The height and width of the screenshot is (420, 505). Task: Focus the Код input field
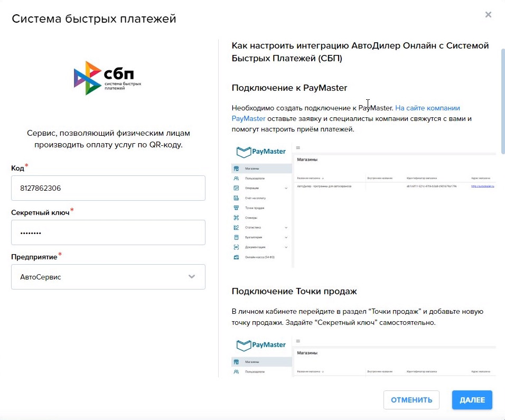(x=108, y=188)
